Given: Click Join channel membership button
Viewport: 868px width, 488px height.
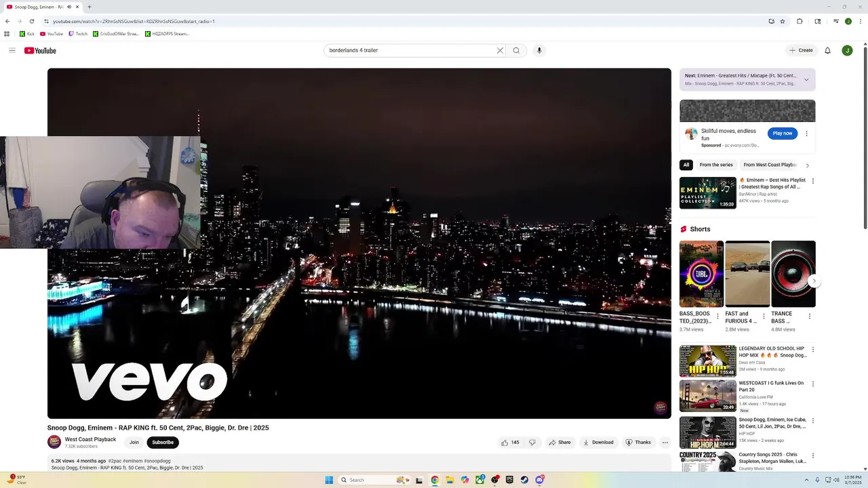Looking at the screenshot, I should click(134, 443).
